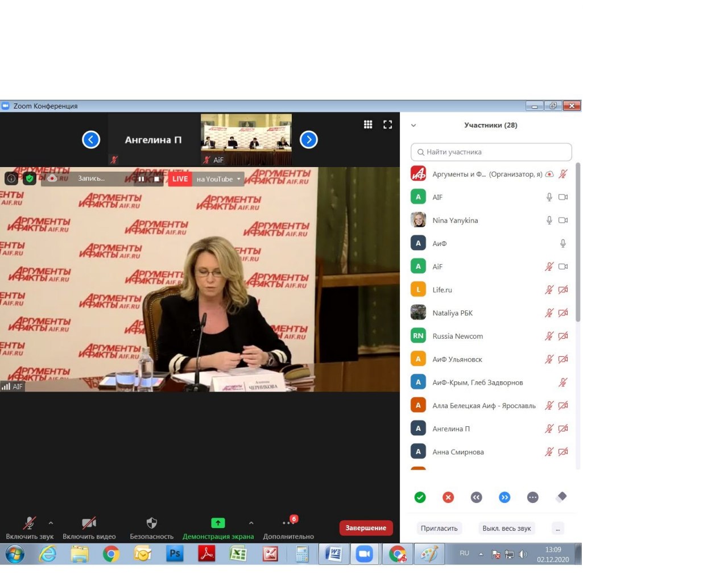The image size is (728, 582).
Task: Open audio options arrow next to microphone
Action: pyautogui.click(x=51, y=523)
